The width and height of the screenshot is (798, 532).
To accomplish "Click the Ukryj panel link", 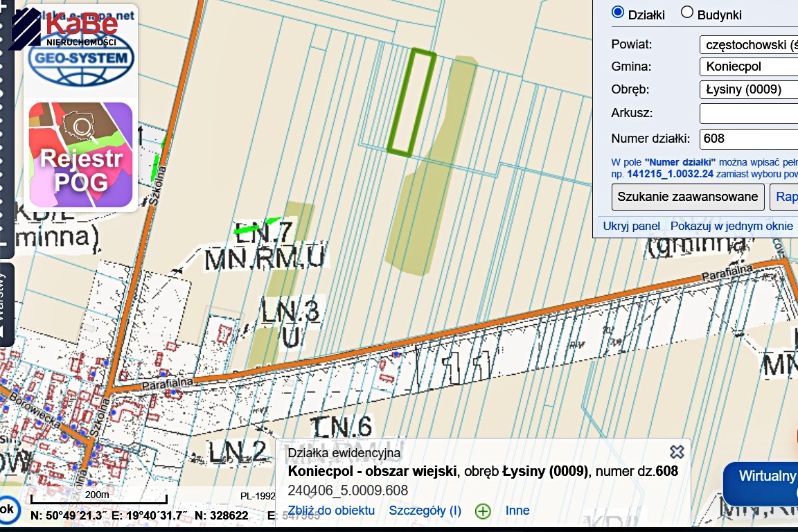I will 631,226.
